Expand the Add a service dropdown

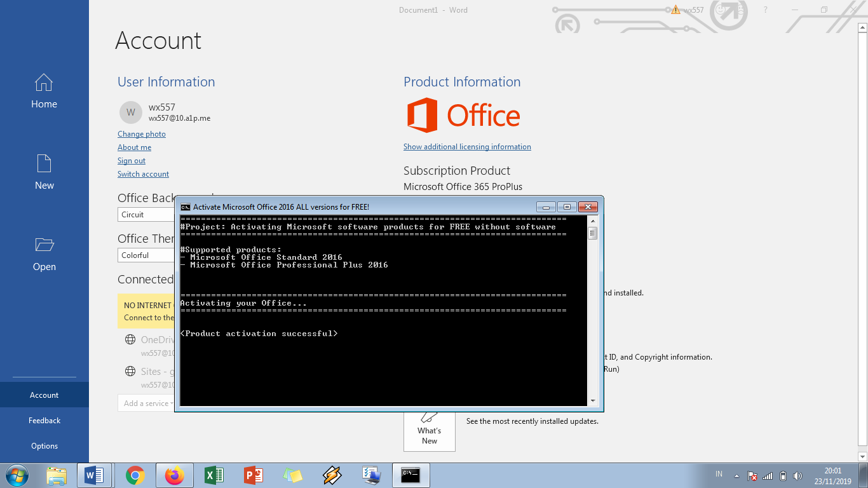coord(146,403)
